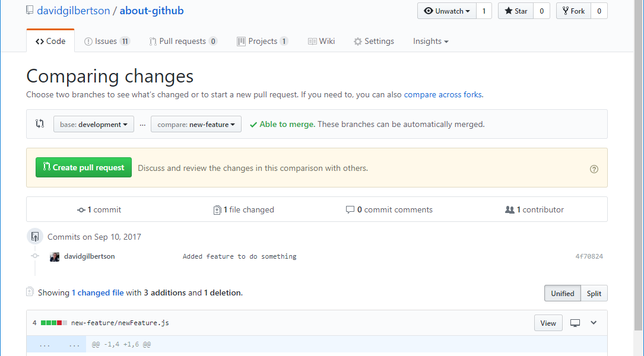Click the '@@ -1,4 +1,6 @@' hunk header
Image resolution: width=644 pixels, height=356 pixels.
(x=121, y=345)
